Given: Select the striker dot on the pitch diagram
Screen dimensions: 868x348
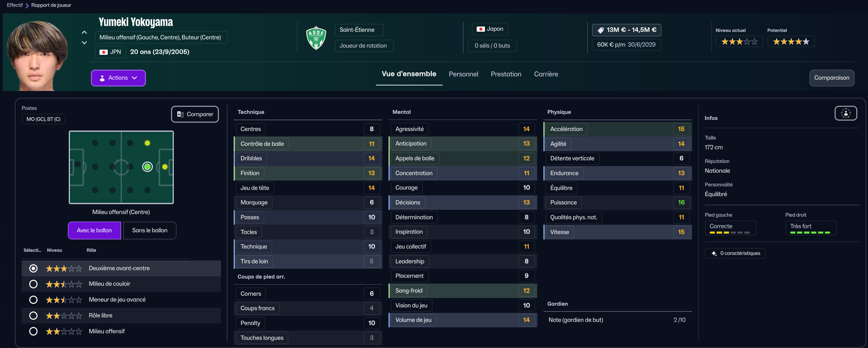Looking at the screenshot, I should 165,167.
